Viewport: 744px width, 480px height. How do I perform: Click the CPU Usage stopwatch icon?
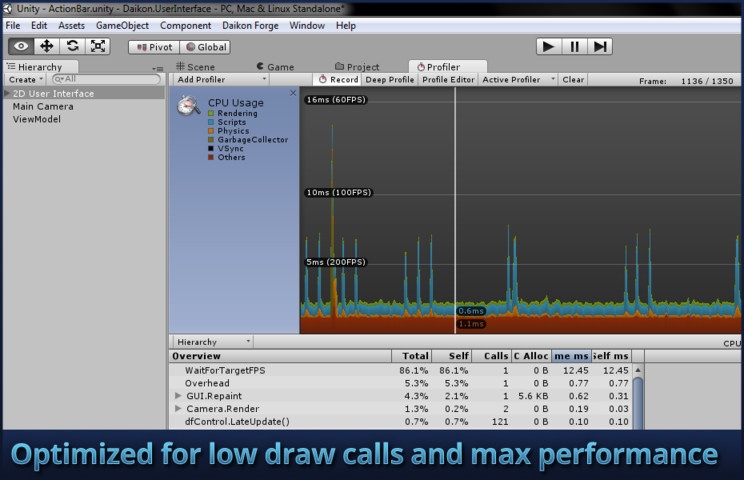[188, 105]
